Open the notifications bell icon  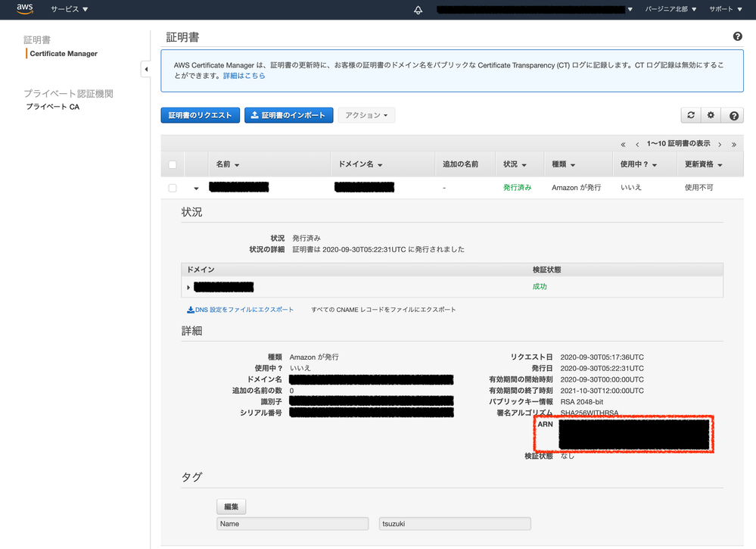point(418,10)
